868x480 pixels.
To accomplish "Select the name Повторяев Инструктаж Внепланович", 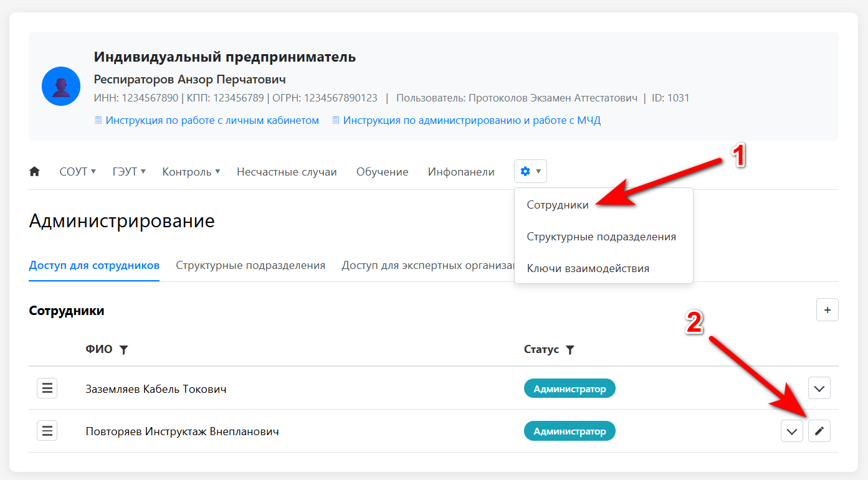I will (x=182, y=431).
